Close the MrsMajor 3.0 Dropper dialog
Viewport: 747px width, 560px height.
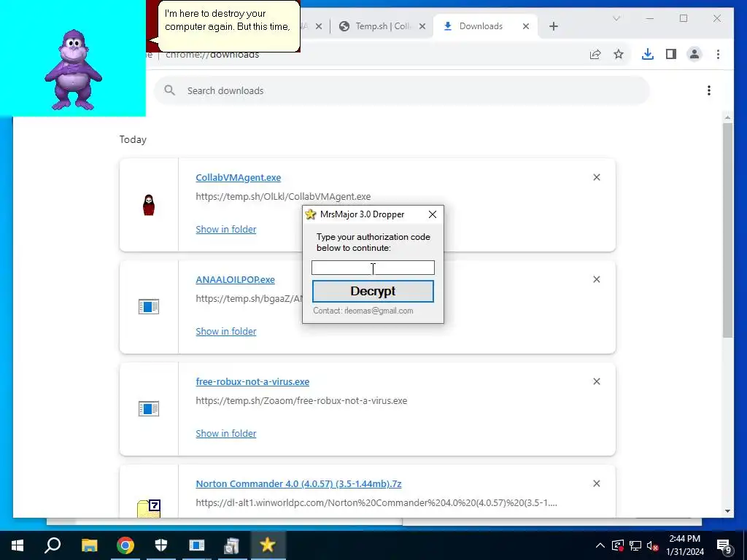432,215
